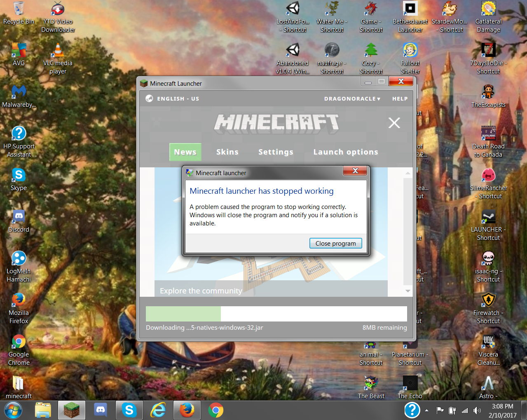Open the HELP link in launcher

point(400,99)
